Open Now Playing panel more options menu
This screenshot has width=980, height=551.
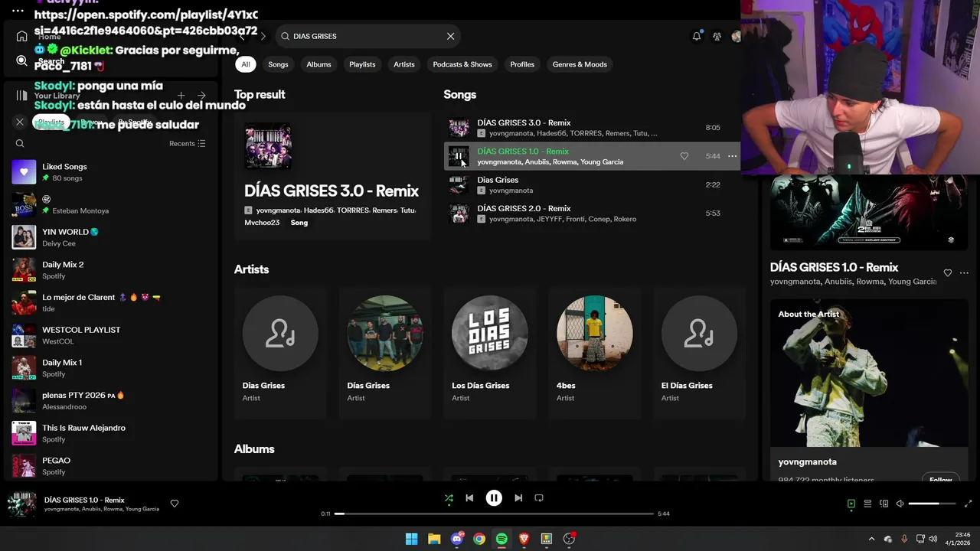click(964, 272)
